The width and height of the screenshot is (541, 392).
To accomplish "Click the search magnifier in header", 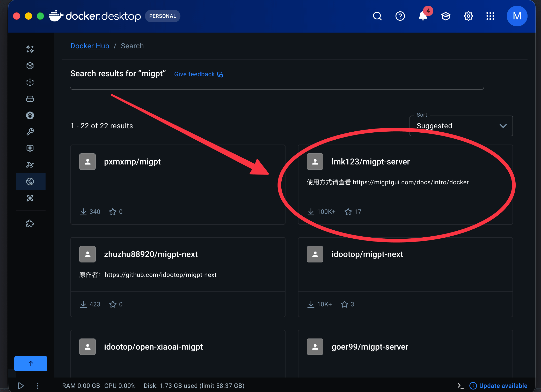I will pos(377,16).
